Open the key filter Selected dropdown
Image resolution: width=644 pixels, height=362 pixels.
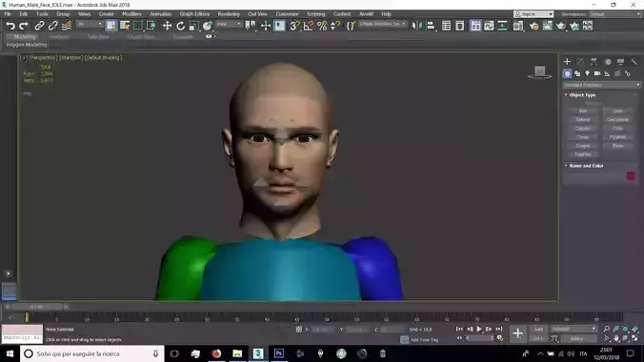click(x=574, y=329)
